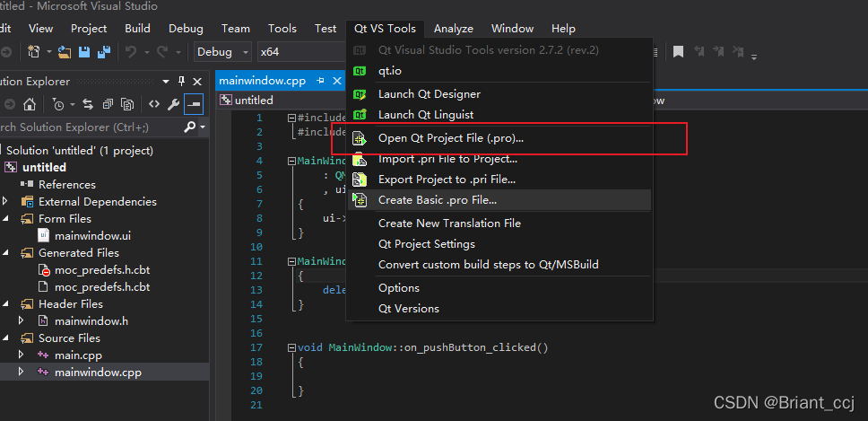Open the Team menu
Viewport: 868px width, 421px height.
[x=236, y=28]
